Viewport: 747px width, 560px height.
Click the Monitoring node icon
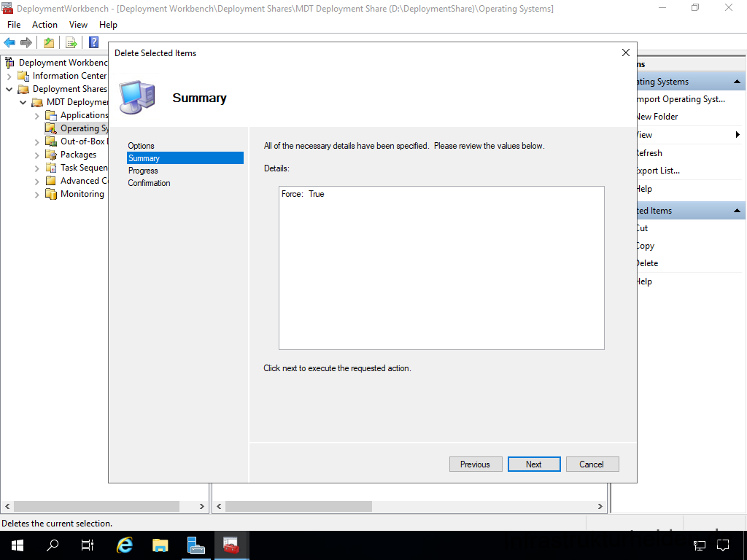[x=50, y=194]
